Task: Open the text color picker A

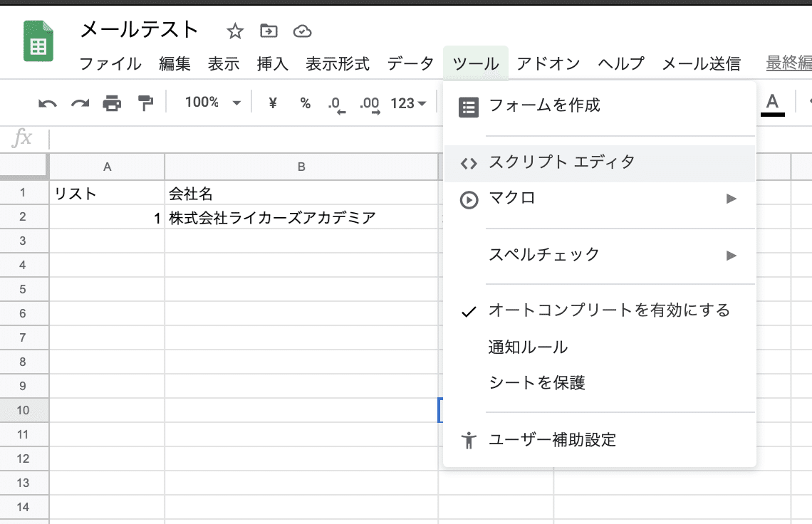Action: 771,103
